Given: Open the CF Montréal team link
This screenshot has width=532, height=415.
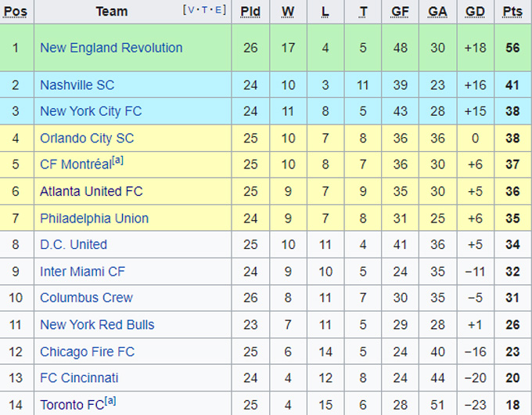Looking at the screenshot, I should click(76, 165).
